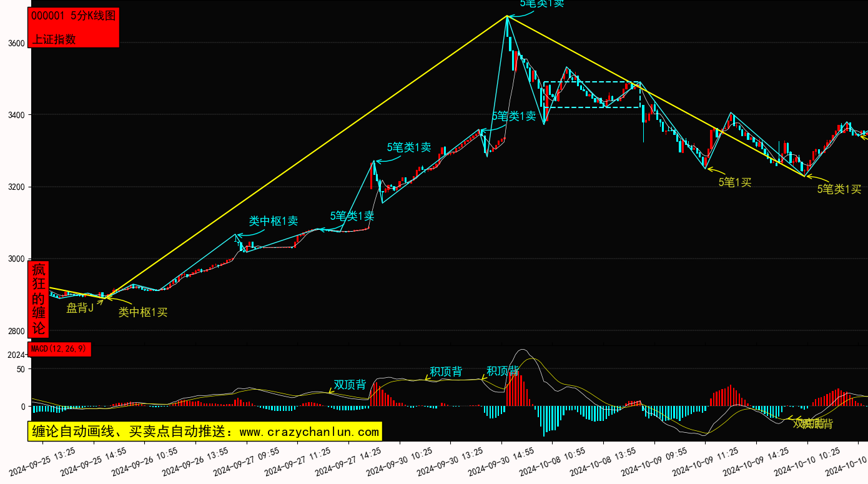This screenshot has width=868, height=484.
Task: Click the MACD 50 level axis label
Action: (x=20, y=369)
